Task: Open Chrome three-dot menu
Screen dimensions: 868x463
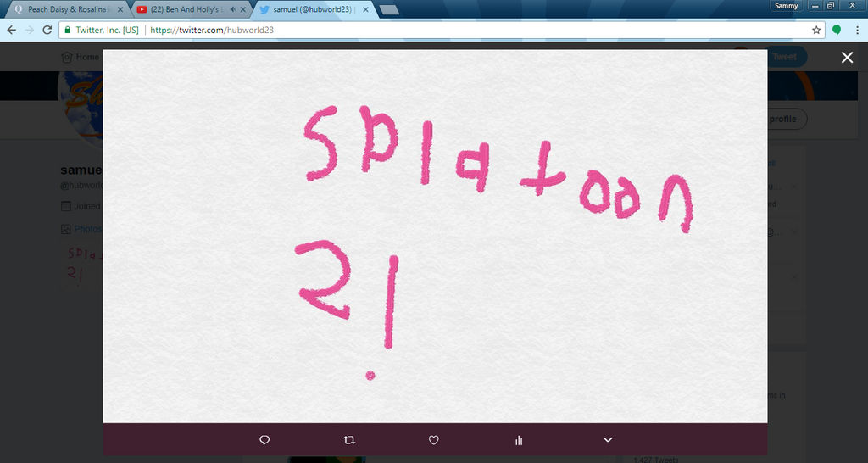Action: coord(857,30)
